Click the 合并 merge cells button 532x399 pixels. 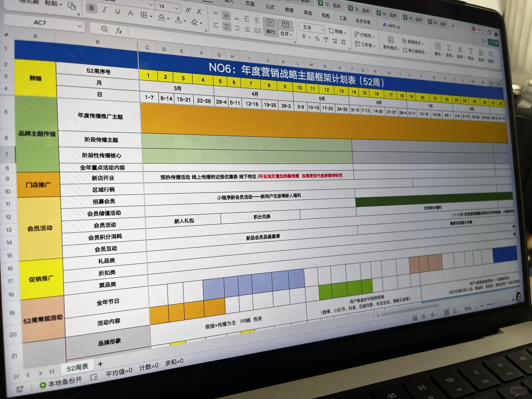[286, 29]
